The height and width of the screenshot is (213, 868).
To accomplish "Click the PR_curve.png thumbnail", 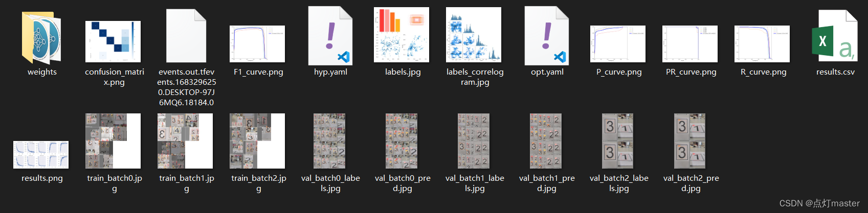I will 690,44.
